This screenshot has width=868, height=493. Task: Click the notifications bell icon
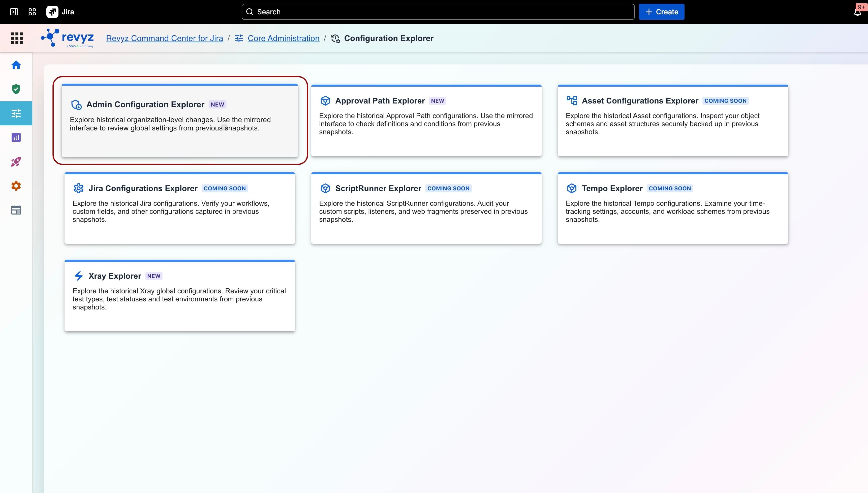[857, 12]
